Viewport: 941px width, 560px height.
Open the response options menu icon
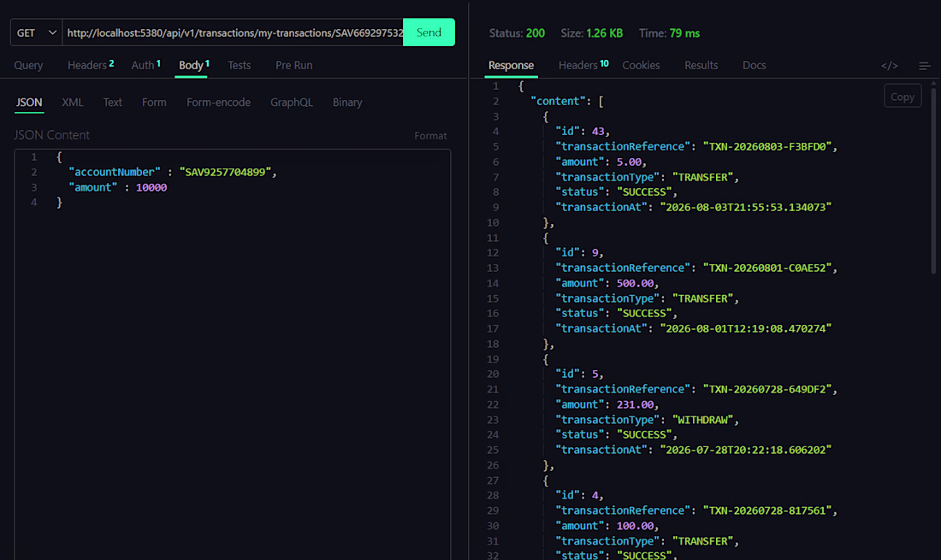tap(924, 65)
